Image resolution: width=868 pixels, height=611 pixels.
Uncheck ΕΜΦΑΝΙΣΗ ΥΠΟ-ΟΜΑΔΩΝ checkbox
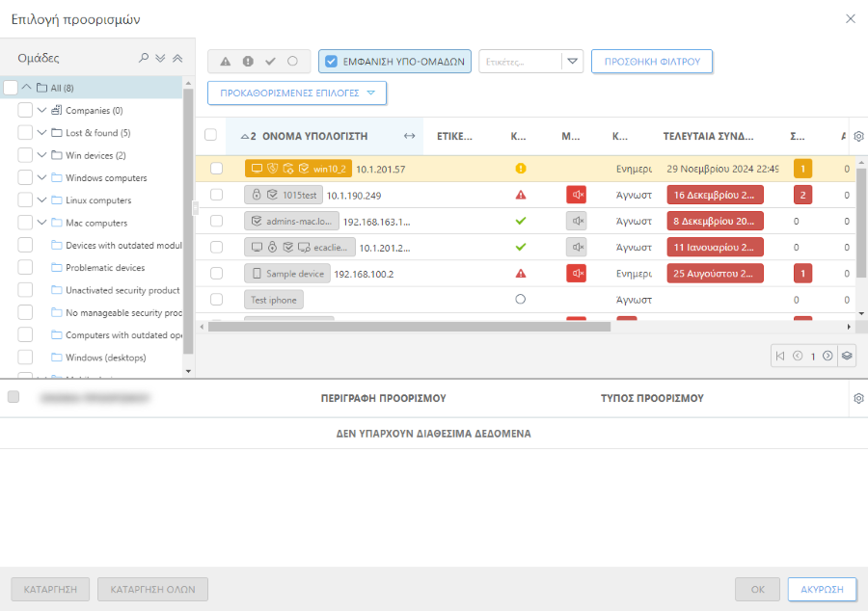[x=331, y=62]
